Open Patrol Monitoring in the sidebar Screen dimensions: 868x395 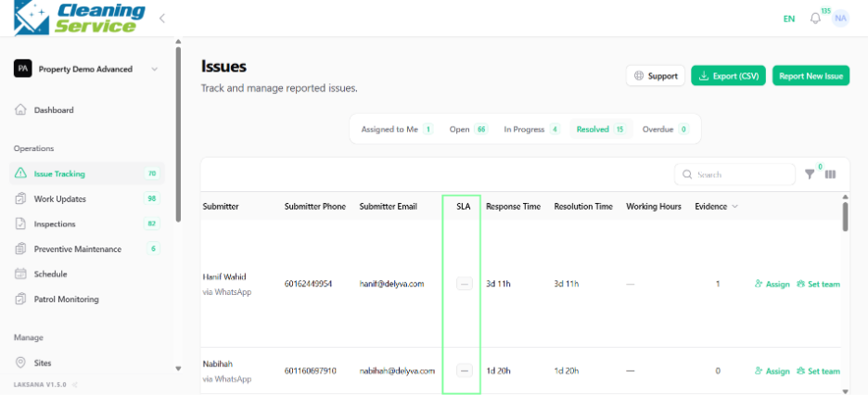coord(87,299)
